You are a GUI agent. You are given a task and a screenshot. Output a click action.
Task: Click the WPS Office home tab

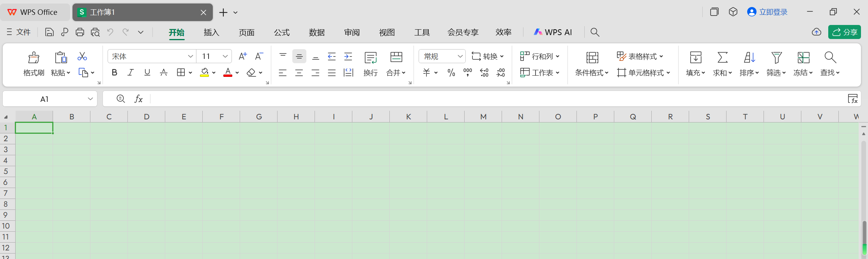click(x=35, y=12)
